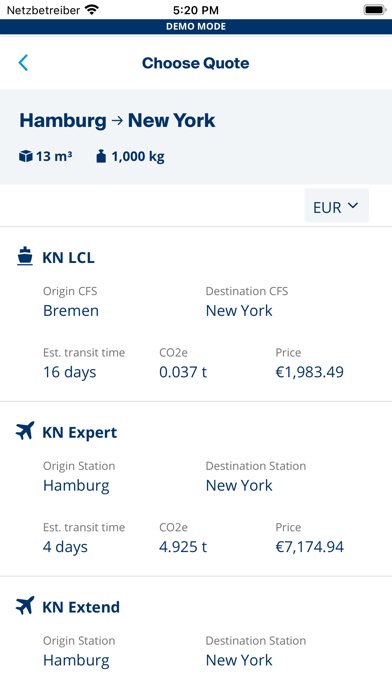Tap the €1,983.49 price
392x696 pixels.
pos(309,372)
